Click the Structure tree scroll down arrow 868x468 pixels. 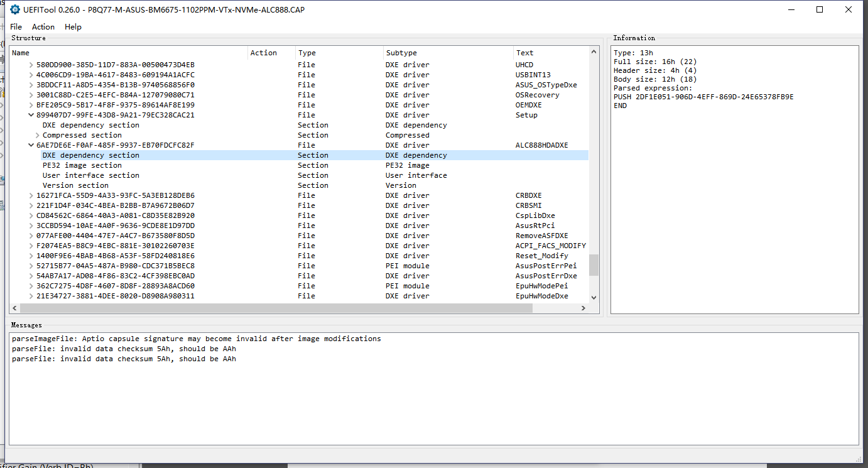[594, 298]
